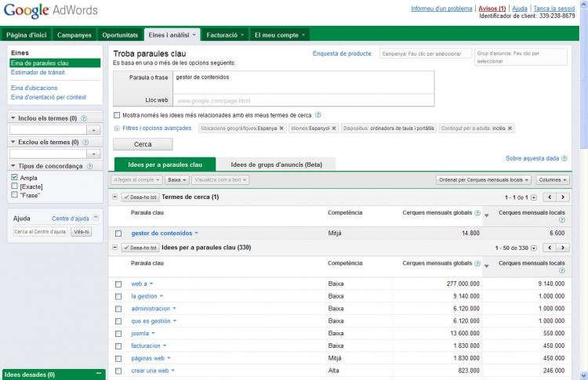The width and height of the screenshot is (588, 380).
Task: Open help for Cerques mensuals locals in ideas table
Action: (x=562, y=270)
